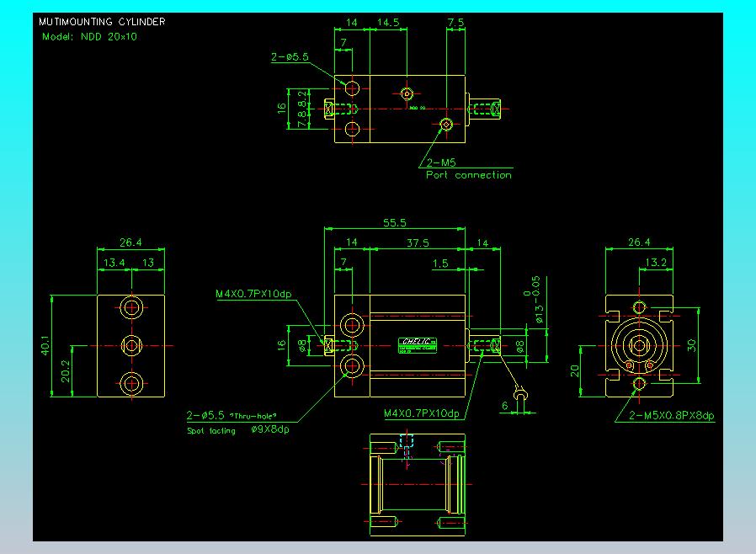The width and height of the screenshot is (756, 554).
Task: Select the 20.2 vertical dimension
Action: [x=67, y=370]
